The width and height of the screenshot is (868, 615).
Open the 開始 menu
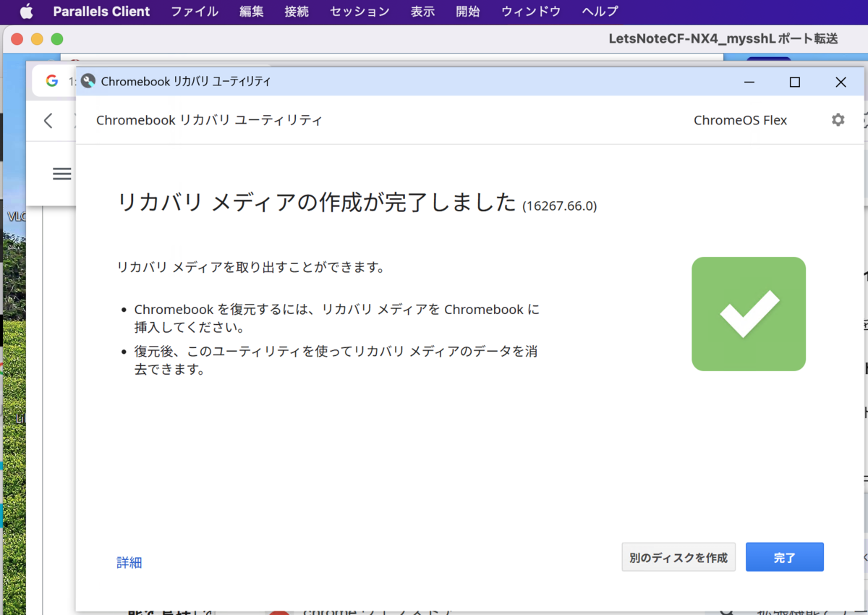(468, 12)
